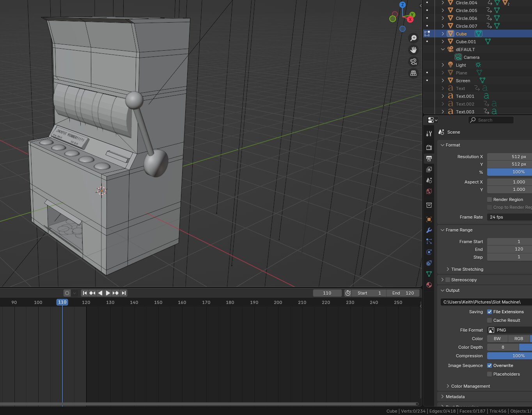Expand the Metadata panel
This screenshot has height=415, width=532.
[443, 397]
